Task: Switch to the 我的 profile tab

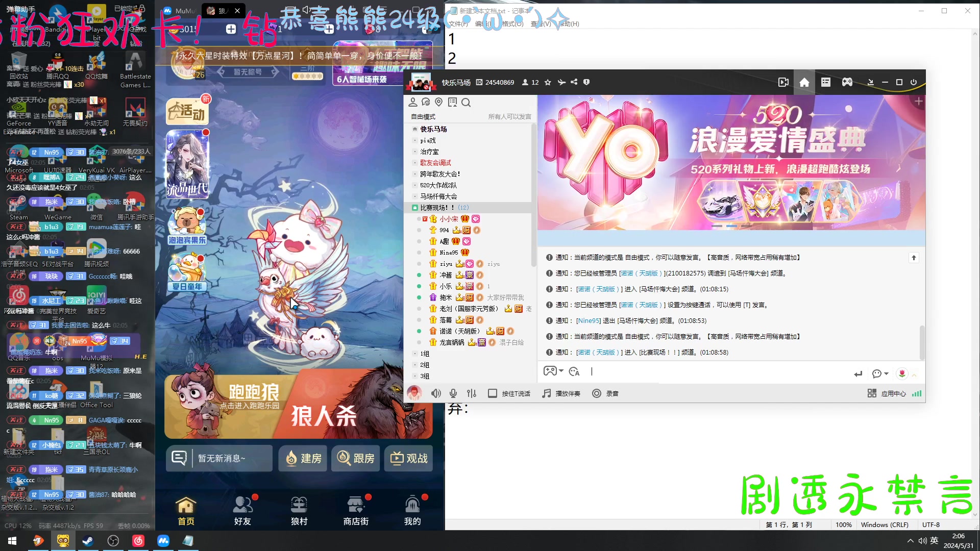Action: [412, 510]
